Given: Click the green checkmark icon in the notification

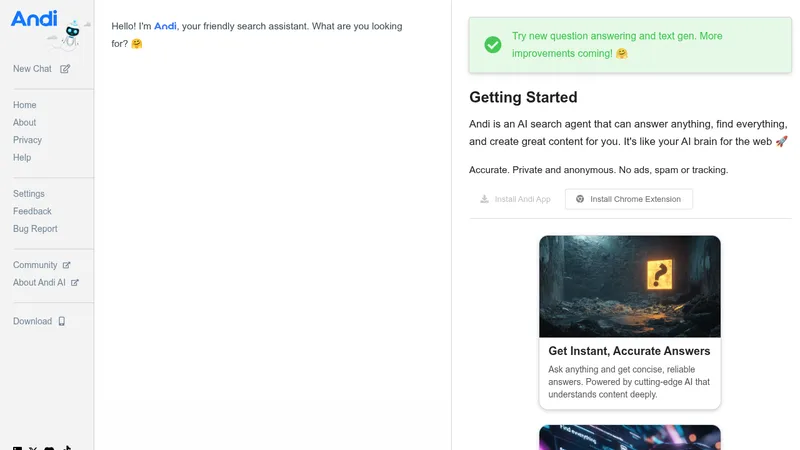Looking at the screenshot, I should click(493, 45).
